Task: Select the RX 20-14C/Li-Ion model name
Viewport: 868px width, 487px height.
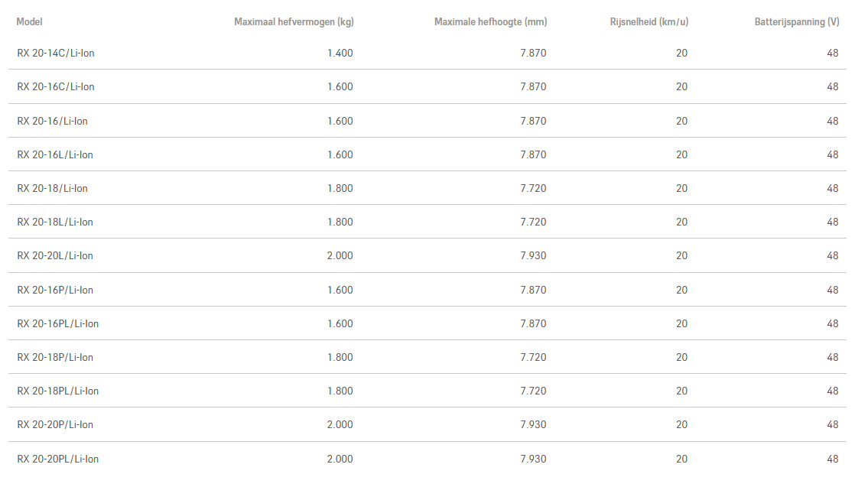Action: pyautogui.click(x=56, y=54)
